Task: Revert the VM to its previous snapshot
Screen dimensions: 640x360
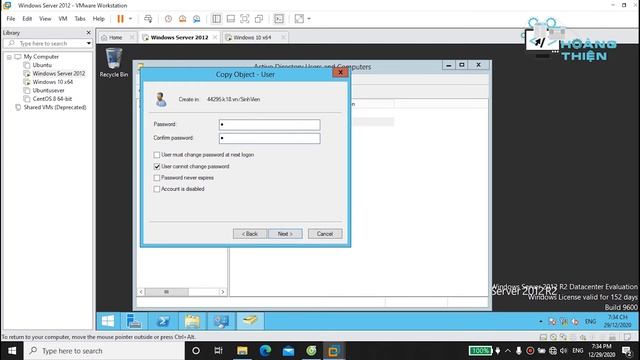Action: tap(182, 19)
